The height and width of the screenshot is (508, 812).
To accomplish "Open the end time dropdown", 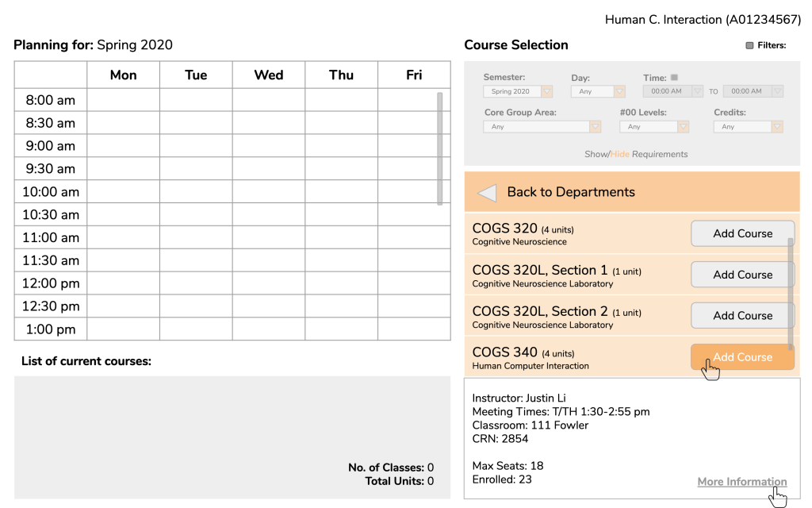I will pyautogui.click(x=753, y=91).
